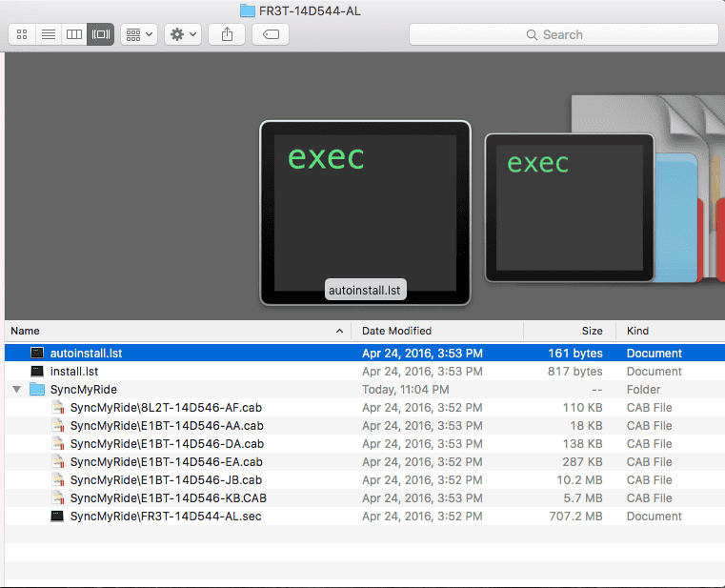Click the 5.7 MB size value
The width and height of the screenshot is (725, 588).
coord(583,497)
